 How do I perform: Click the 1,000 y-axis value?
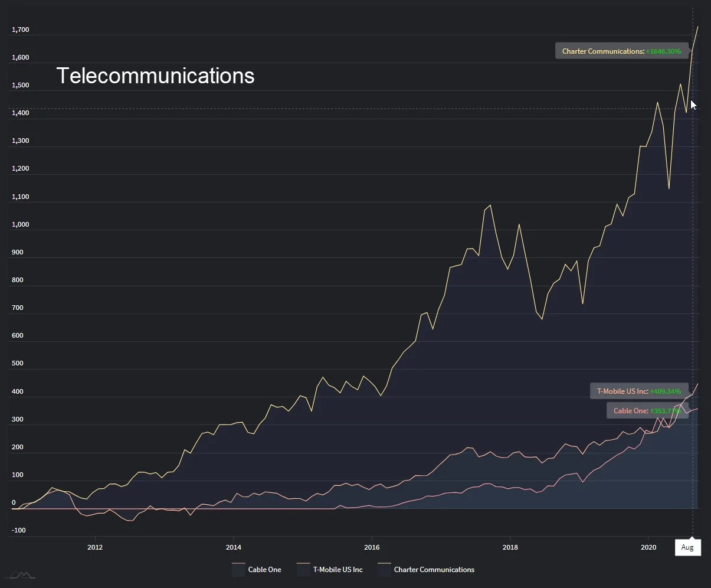click(21, 224)
